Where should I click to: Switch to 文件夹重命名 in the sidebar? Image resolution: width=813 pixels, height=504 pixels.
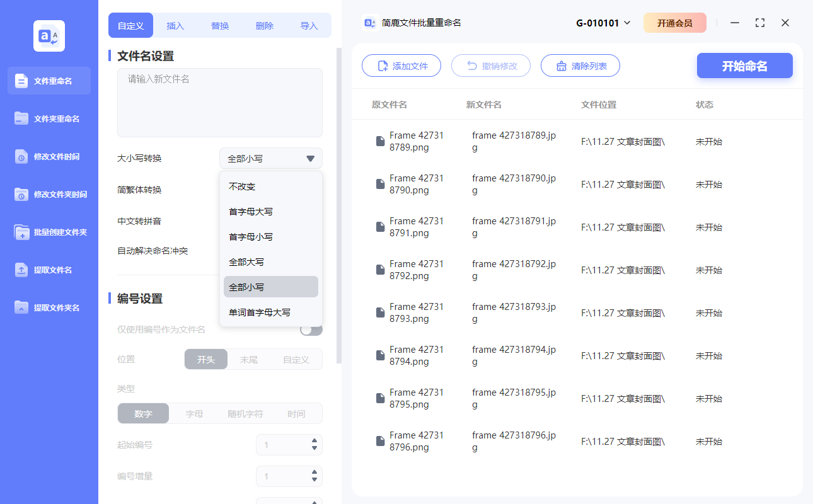click(x=49, y=118)
